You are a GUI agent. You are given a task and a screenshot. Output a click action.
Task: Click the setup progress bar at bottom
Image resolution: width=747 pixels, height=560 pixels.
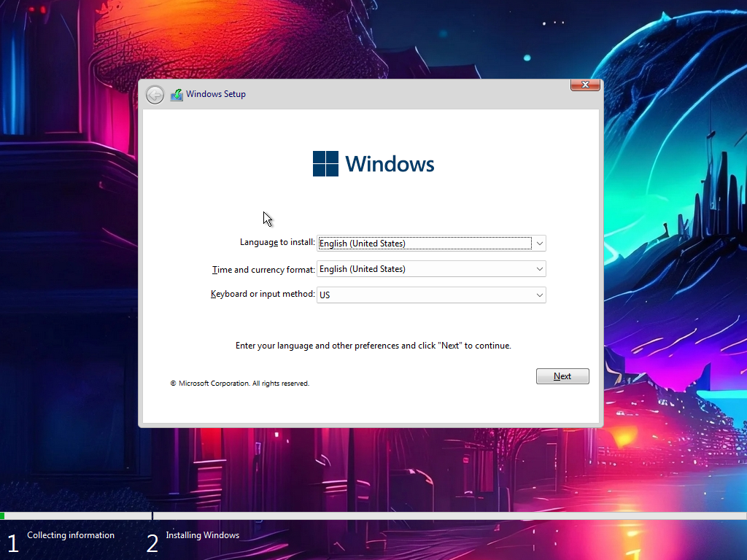tap(373, 516)
